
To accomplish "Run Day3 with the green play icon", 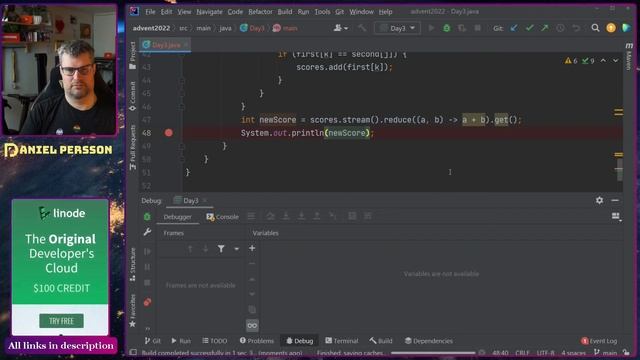I will tap(431, 28).
